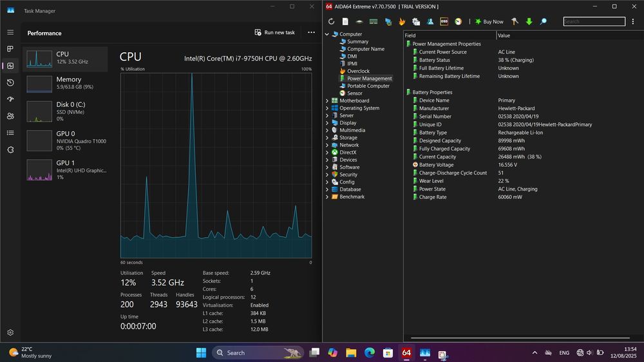Expand the Server tree node

coord(327,115)
